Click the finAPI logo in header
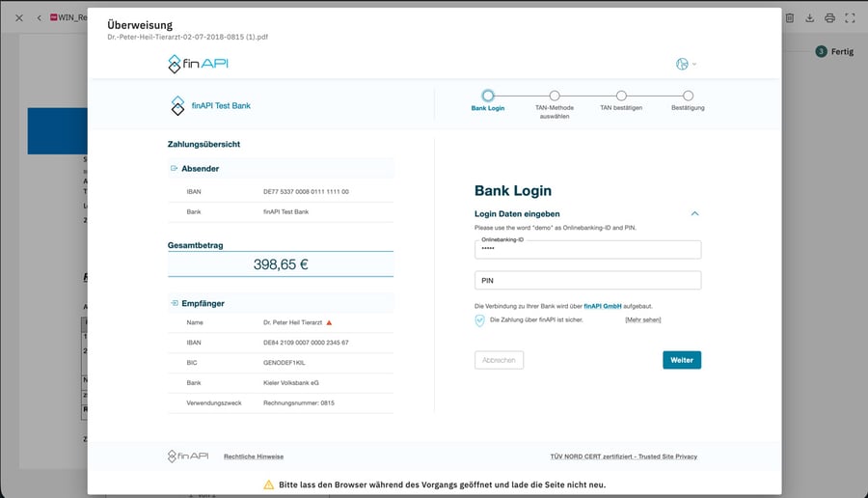This screenshot has height=498, width=868. 198,64
